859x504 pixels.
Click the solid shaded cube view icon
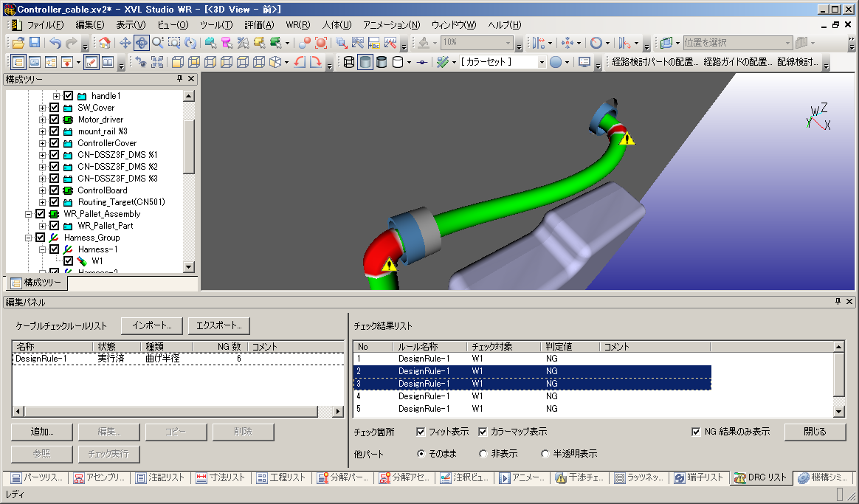[x=178, y=62]
